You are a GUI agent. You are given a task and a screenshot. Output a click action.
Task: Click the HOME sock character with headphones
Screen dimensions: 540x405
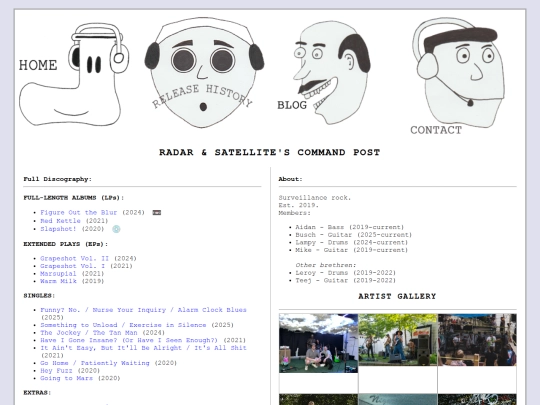[74, 74]
